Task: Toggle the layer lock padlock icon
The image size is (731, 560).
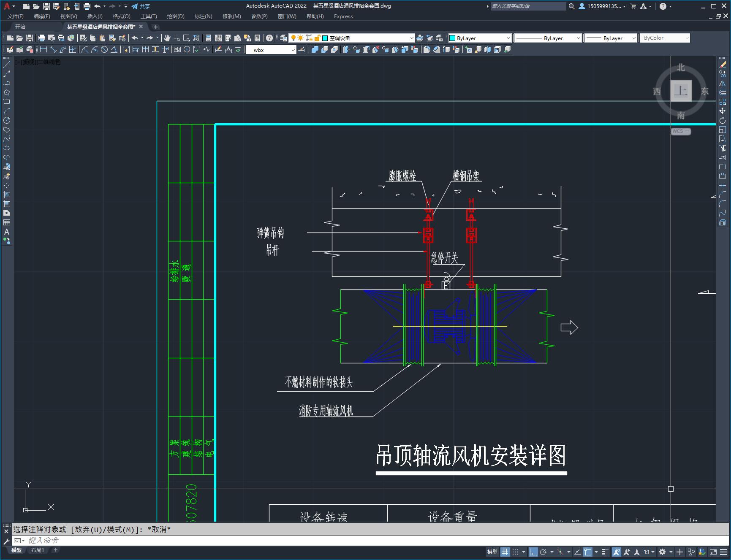Action: point(317,38)
